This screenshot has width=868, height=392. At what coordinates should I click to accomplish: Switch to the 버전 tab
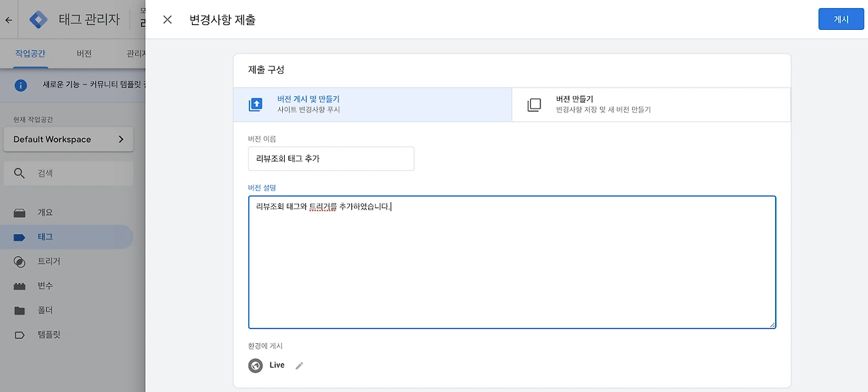84,54
